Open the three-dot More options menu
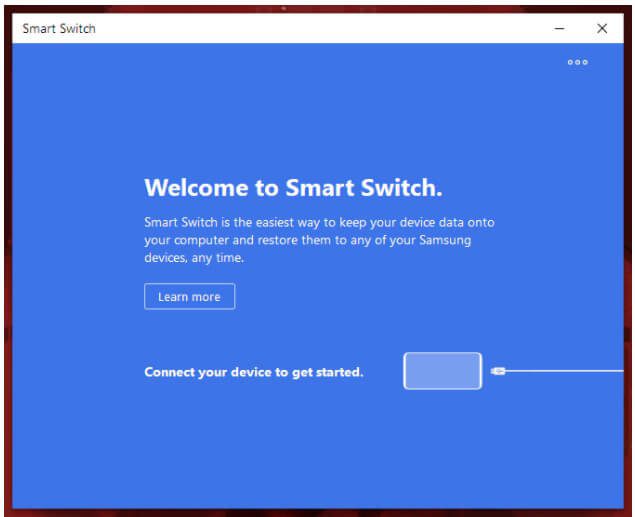The image size is (635, 517). coord(577,62)
